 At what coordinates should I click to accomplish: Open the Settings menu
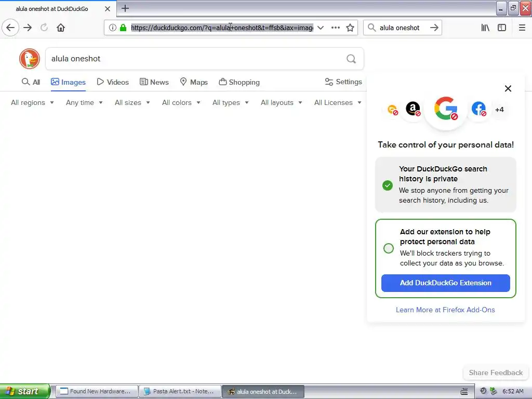coord(343,82)
